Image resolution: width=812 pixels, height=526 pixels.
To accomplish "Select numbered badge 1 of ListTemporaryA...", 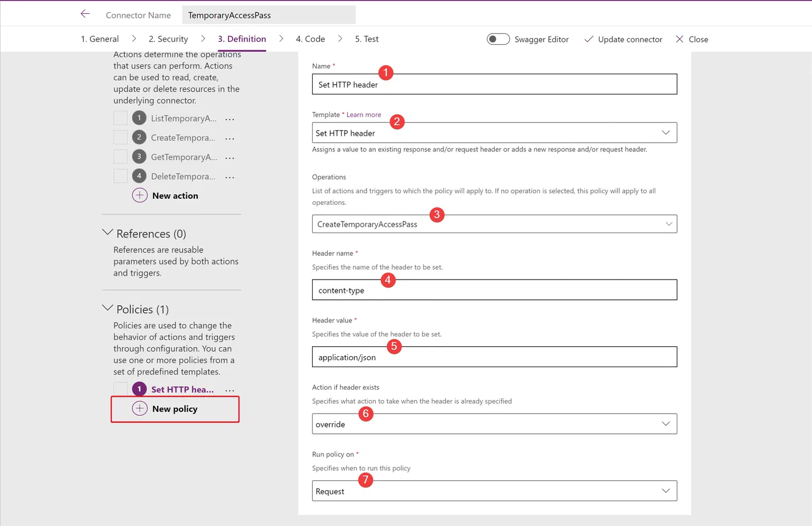I will 139,118.
